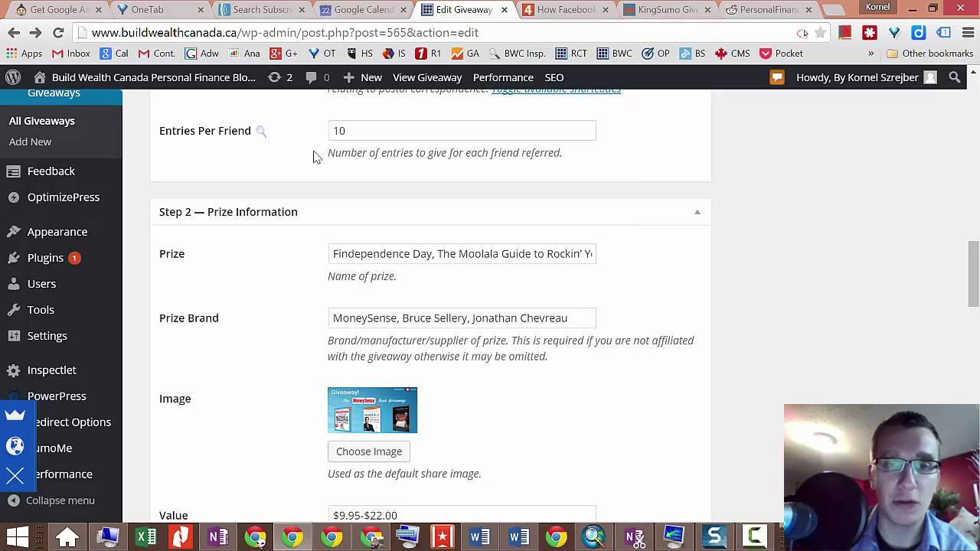Open the Apps bookmark shortcut

(24, 54)
